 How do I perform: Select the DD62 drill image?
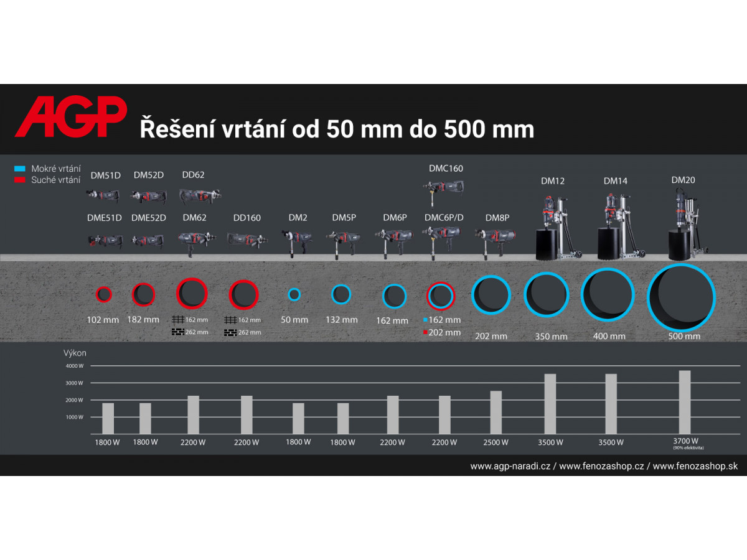click(x=200, y=196)
